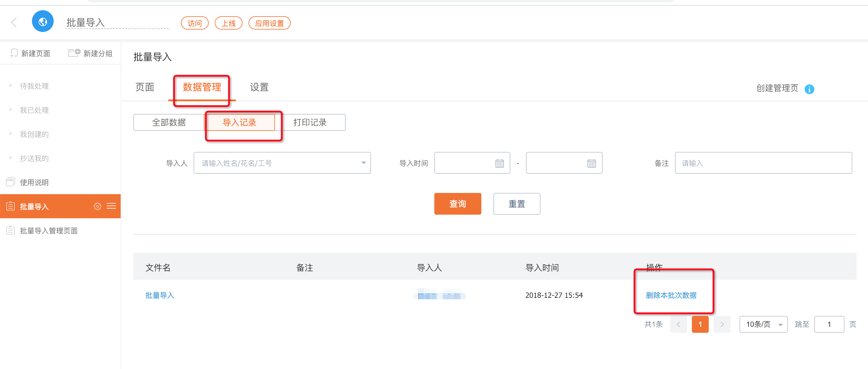Open gear settings on 批量导入 item
Viewport: 868px width, 369px height.
[x=97, y=207]
